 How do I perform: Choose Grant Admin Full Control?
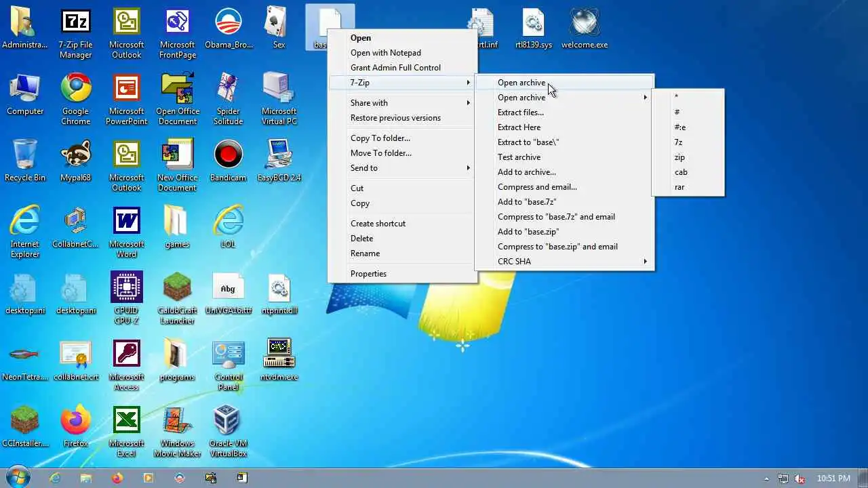(x=402, y=68)
